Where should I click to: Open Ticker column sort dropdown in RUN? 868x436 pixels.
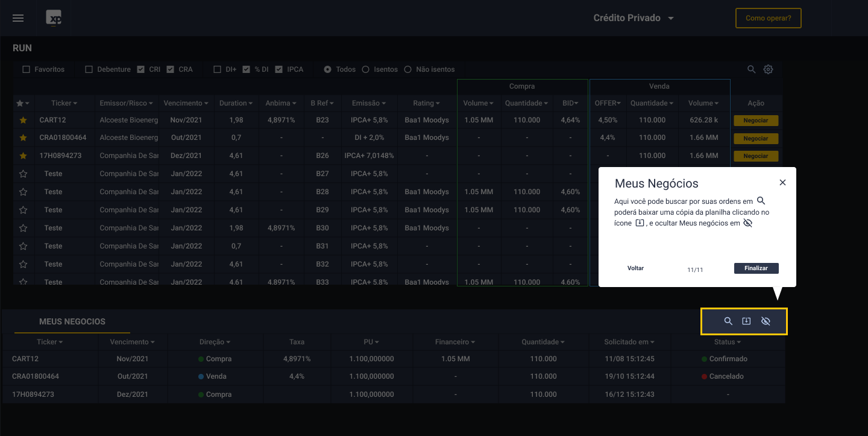click(65, 103)
